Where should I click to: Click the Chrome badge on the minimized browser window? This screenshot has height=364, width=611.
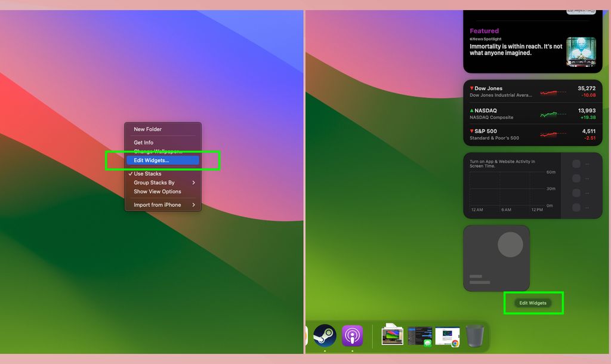[455, 343]
